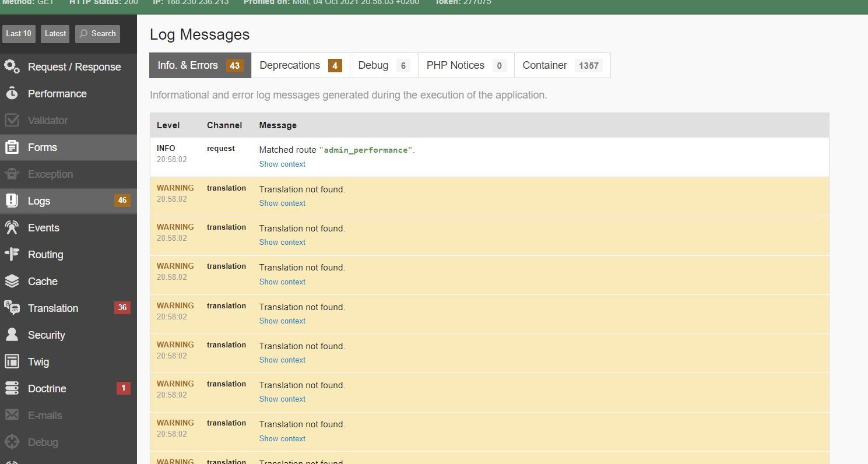This screenshot has height=464, width=868.
Task: Show context for the second translation warning
Action: click(x=282, y=242)
